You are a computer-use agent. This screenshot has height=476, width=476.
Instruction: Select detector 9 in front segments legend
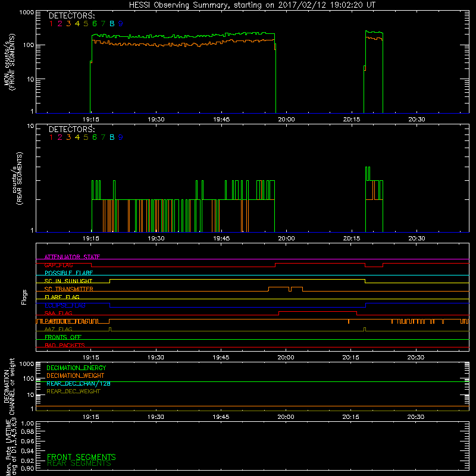pos(121,24)
